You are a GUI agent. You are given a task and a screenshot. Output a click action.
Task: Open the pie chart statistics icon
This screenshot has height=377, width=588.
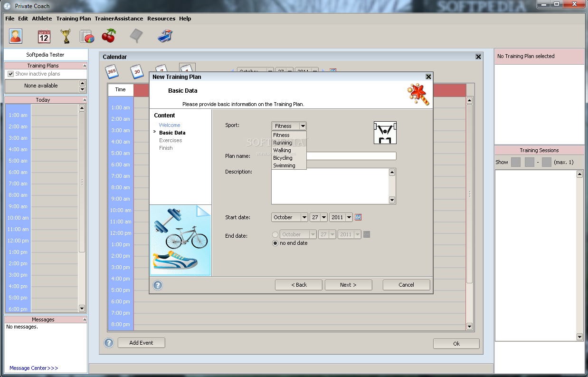[87, 36]
